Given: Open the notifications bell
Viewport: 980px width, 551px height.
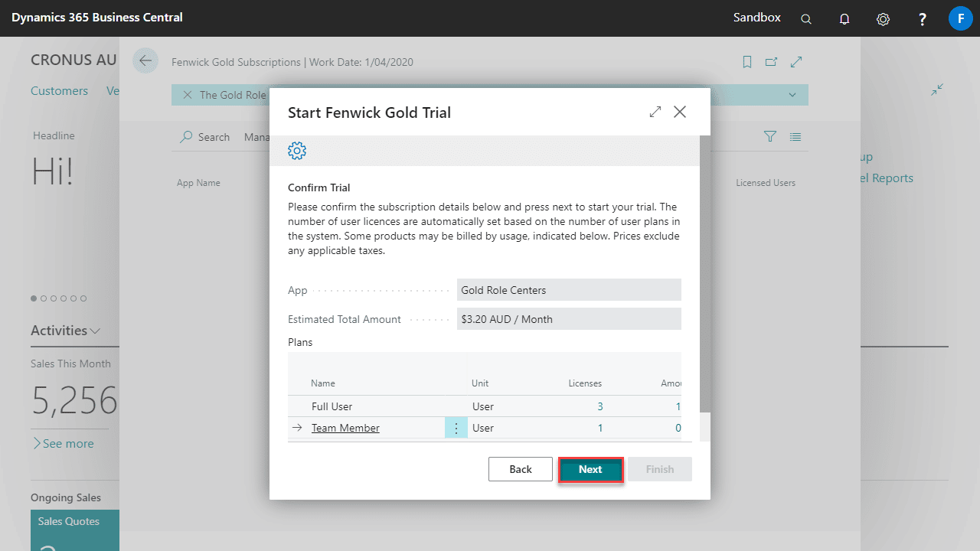Looking at the screenshot, I should point(844,18).
